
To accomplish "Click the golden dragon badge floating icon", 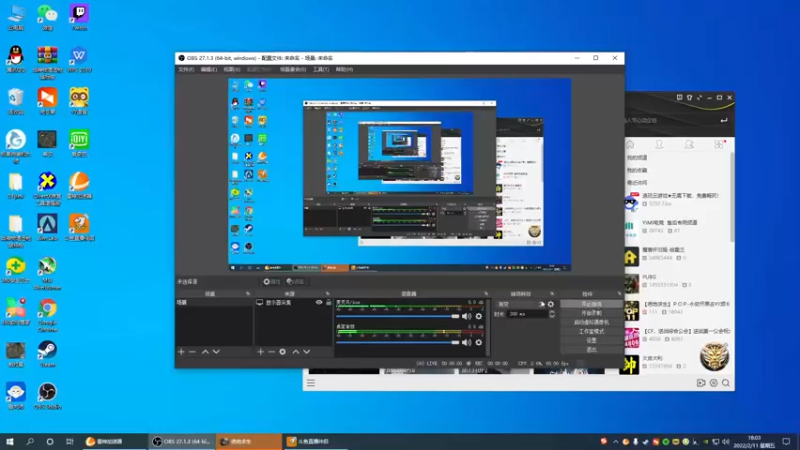I will tap(714, 356).
